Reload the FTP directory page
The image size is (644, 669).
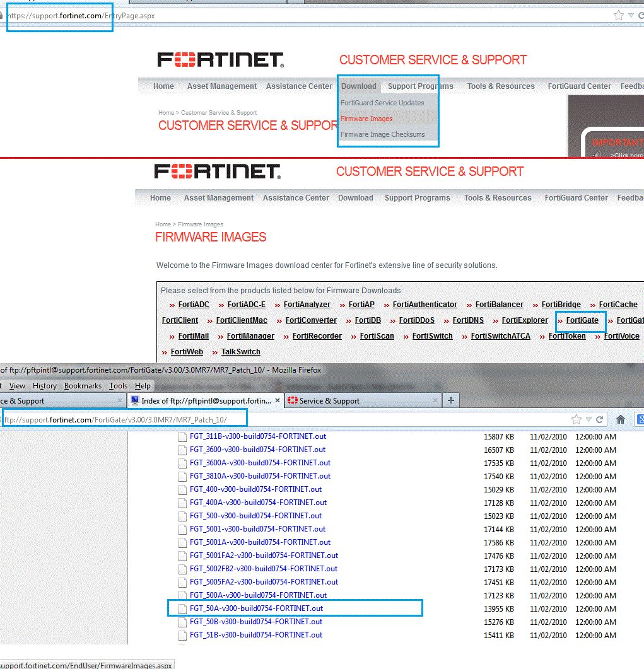point(600,419)
